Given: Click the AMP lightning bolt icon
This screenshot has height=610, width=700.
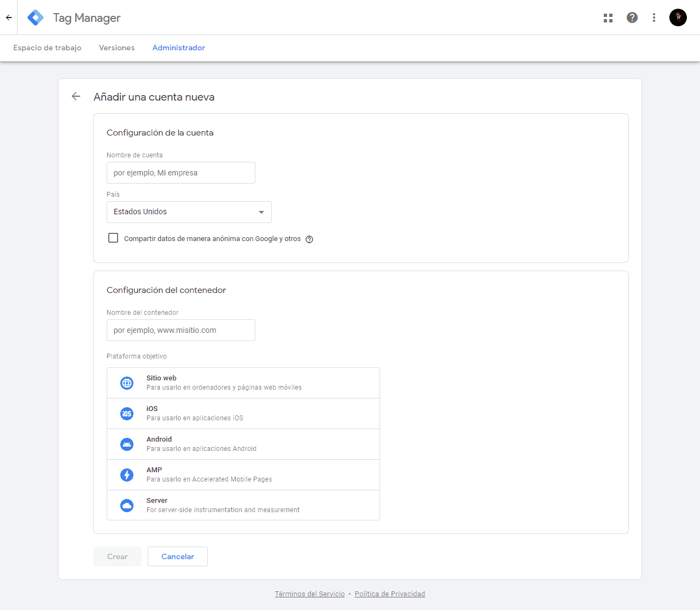Looking at the screenshot, I should point(126,474).
